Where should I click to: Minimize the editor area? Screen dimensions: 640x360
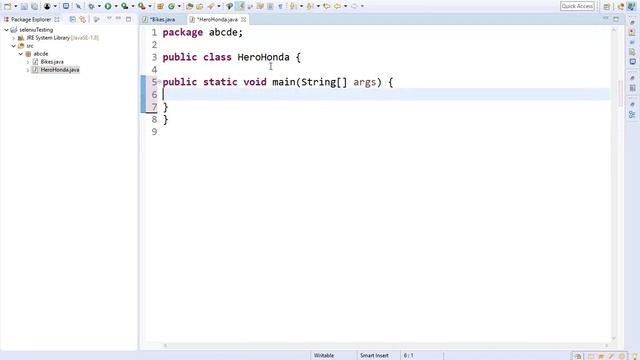click(606, 19)
